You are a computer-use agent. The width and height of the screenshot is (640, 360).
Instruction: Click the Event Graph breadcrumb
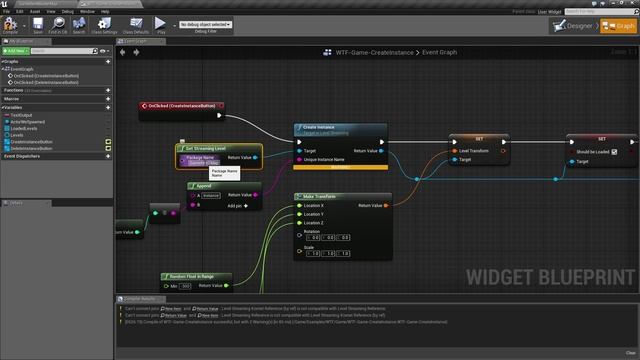440,52
